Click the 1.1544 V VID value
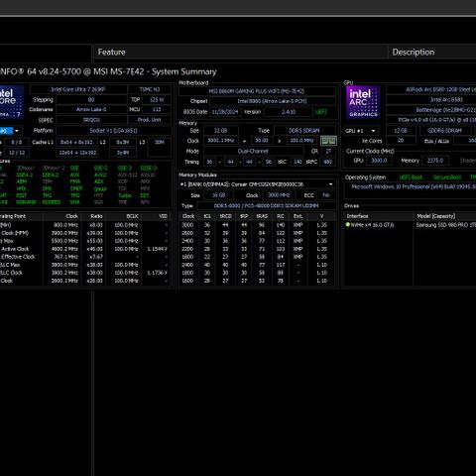This screenshot has width=476, height=476. pos(158,249)
